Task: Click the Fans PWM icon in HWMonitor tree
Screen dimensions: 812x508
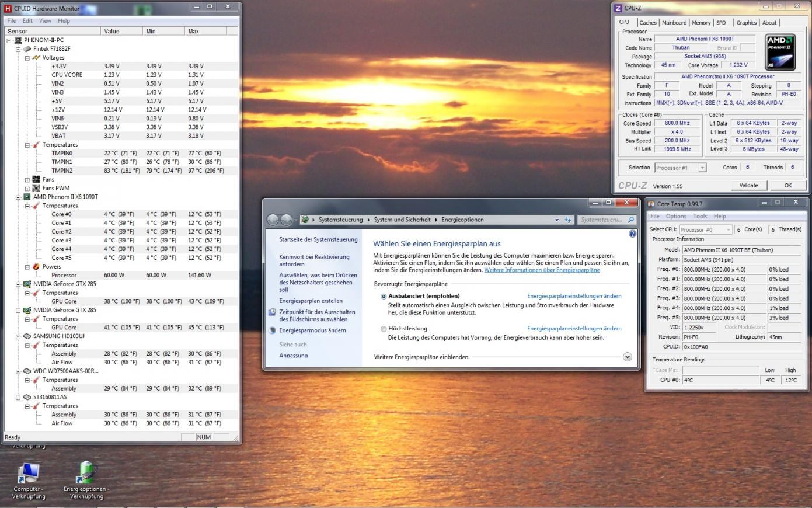Action: pos(36,188)
